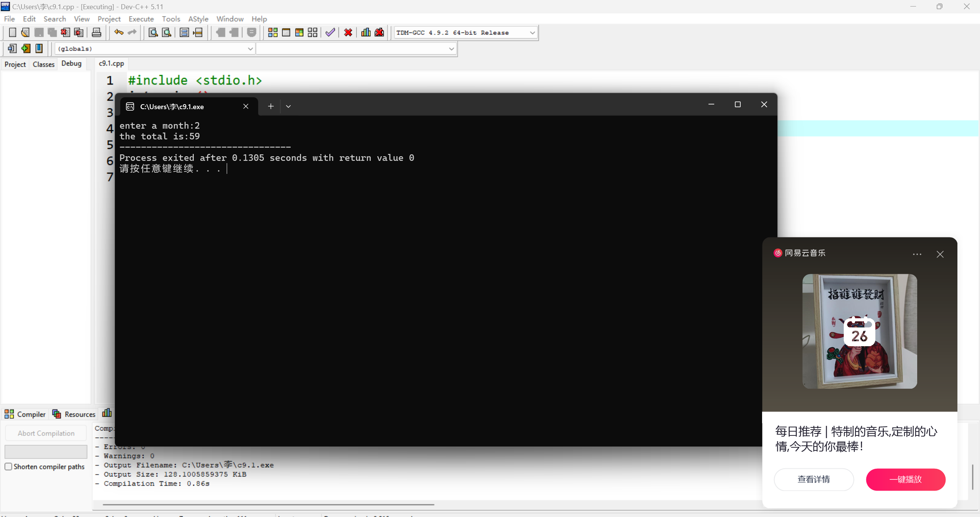Click the Undo arrow icon
Viewport: 980px width, 517px height.
coord(119,33)
